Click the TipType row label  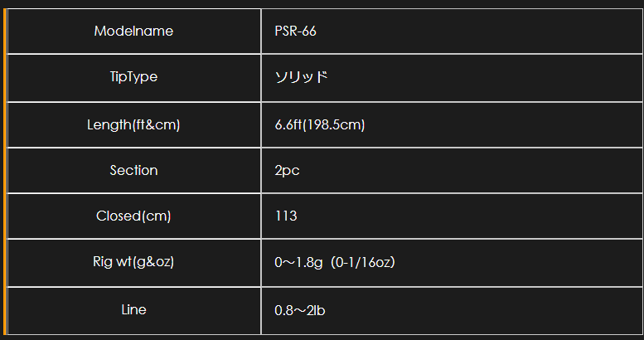[x=133, y=77]
